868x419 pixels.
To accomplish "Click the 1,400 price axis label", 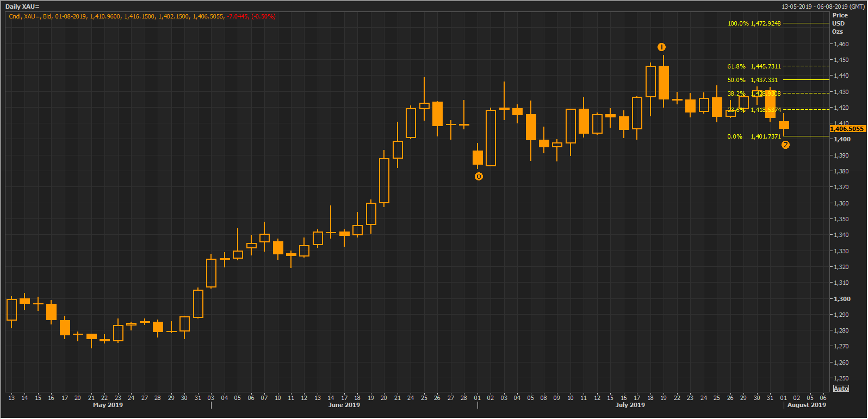I will tap(842, 140).
